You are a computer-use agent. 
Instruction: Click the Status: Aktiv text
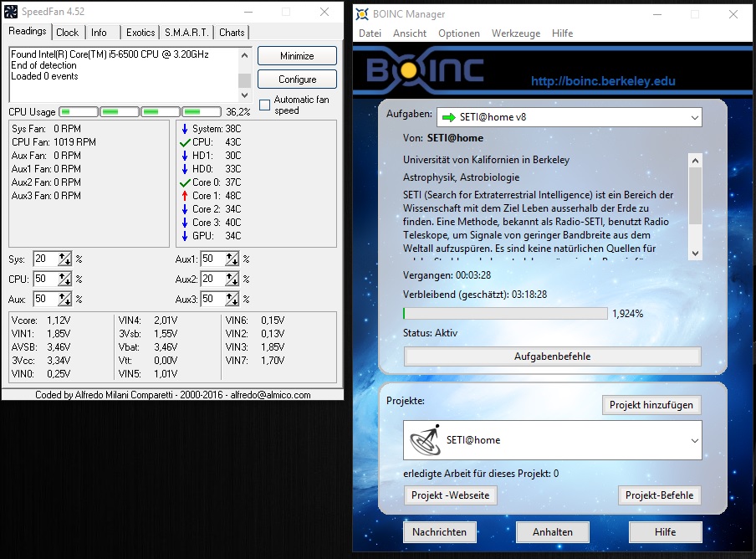430,333
